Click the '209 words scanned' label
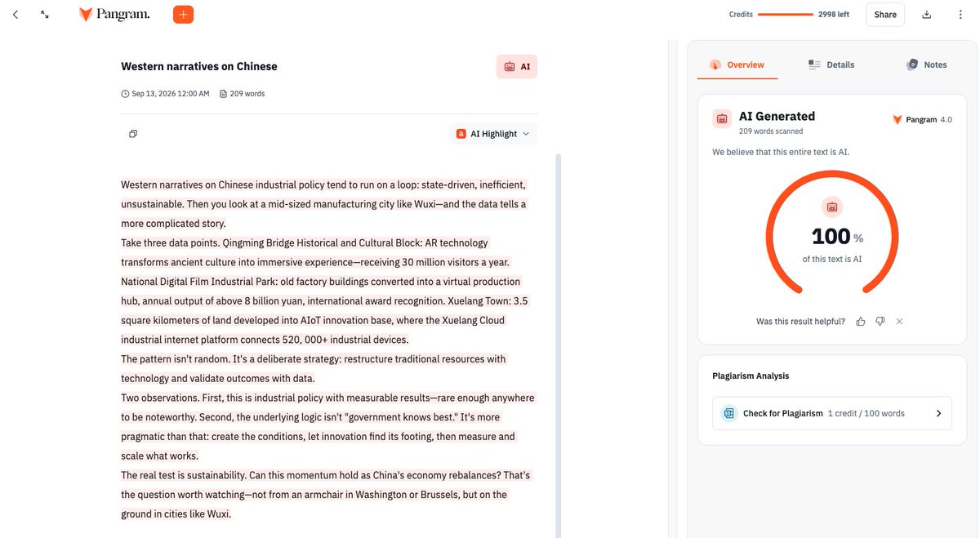This screenshot has width=980, height=538. [771, 131]
